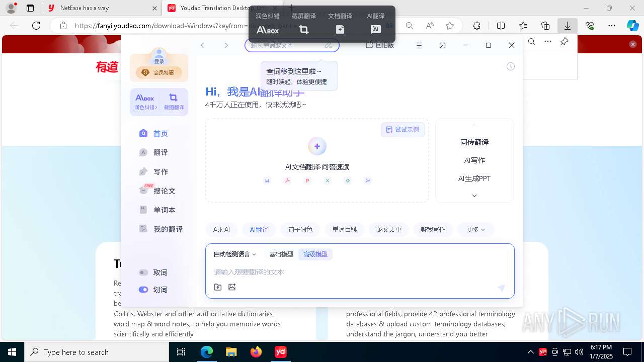This screenshot has width=644, height=362.
Task: Select the Ask AI tab
Action: tap(221, 230)
